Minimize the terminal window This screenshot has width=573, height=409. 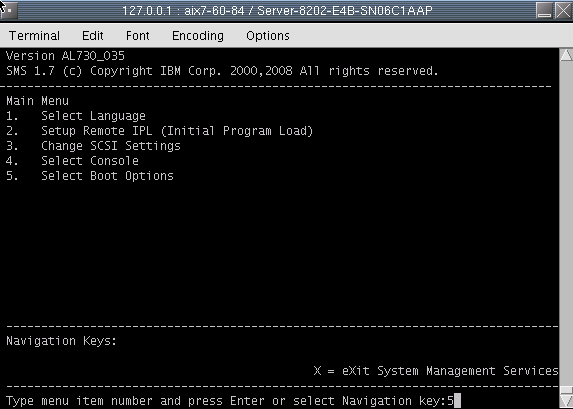(544, 10)
